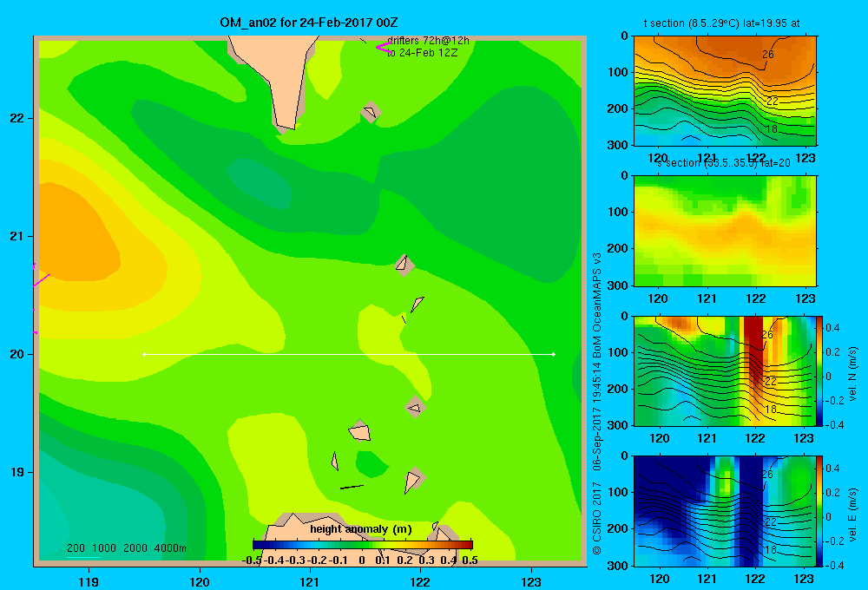868x590 pixels.
Task: Click the 'vel. N (m/s)' colorbar strip
Action: point(820,370)
